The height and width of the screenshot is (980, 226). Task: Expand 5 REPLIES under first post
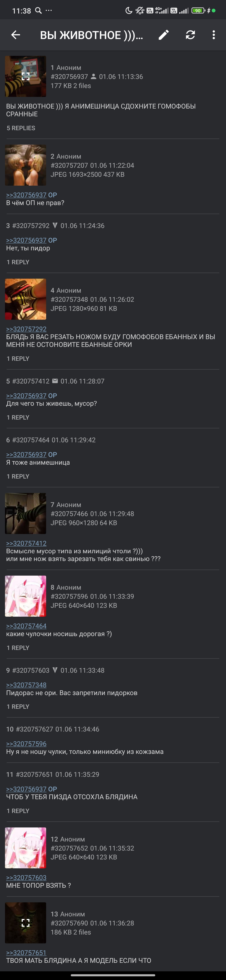(21, 128)
